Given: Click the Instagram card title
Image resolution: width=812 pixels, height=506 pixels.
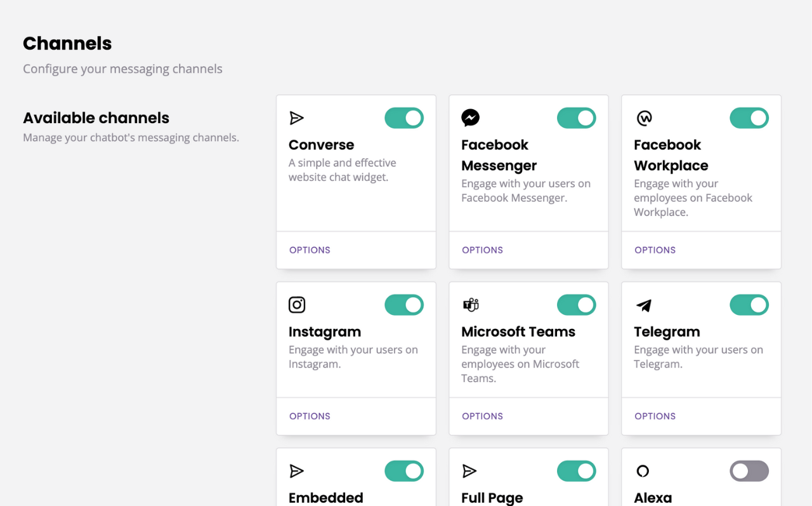Looking at the screenshot, I should (325, 332).
